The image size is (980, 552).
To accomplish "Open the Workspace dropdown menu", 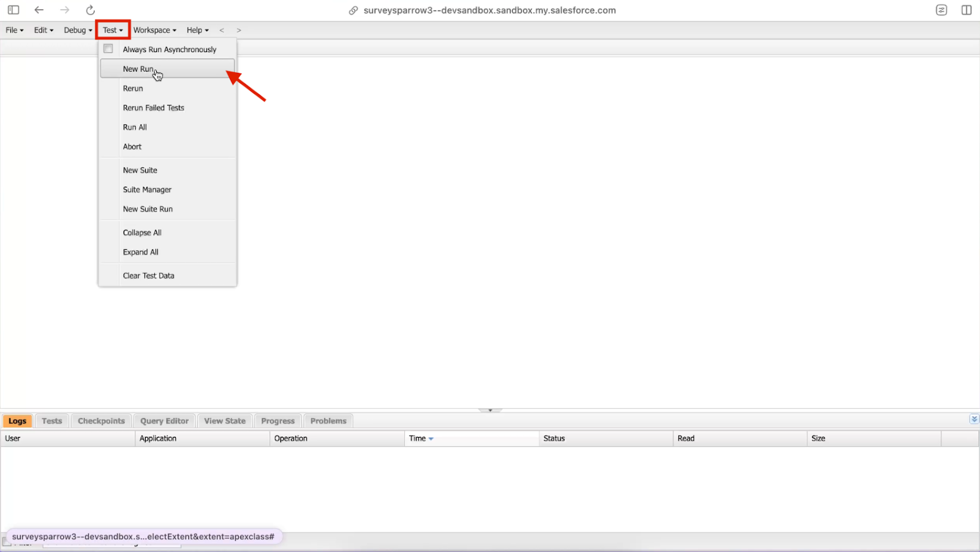I will click(x=154, y=30).
